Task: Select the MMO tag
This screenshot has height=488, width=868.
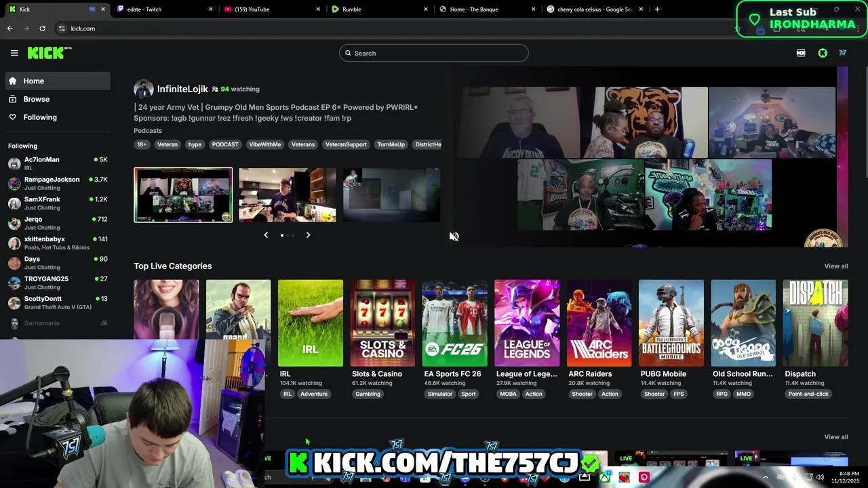Action: tap(744, 394)
